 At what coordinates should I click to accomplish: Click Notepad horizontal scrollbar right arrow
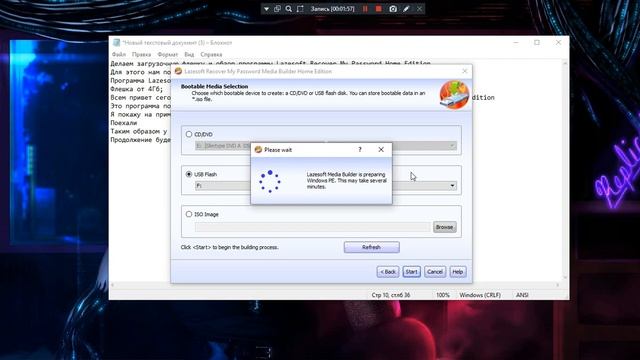pos(558,285)
